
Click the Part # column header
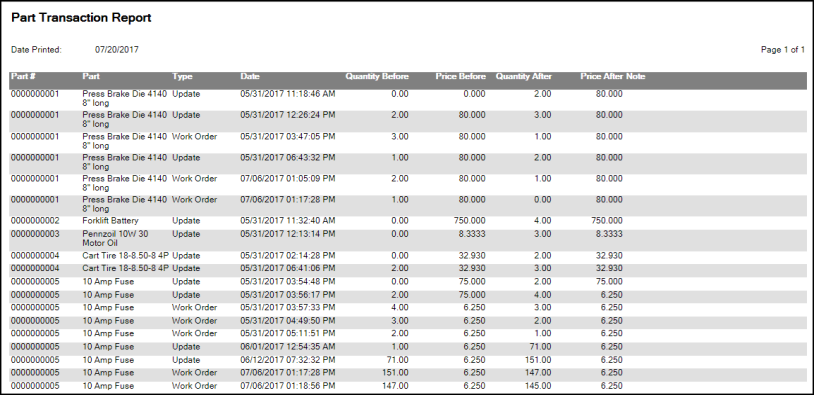coord(23,76)
